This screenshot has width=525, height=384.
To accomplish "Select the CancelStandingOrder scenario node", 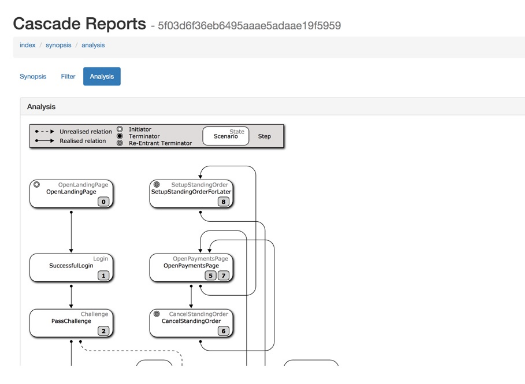I will (191, 323).
